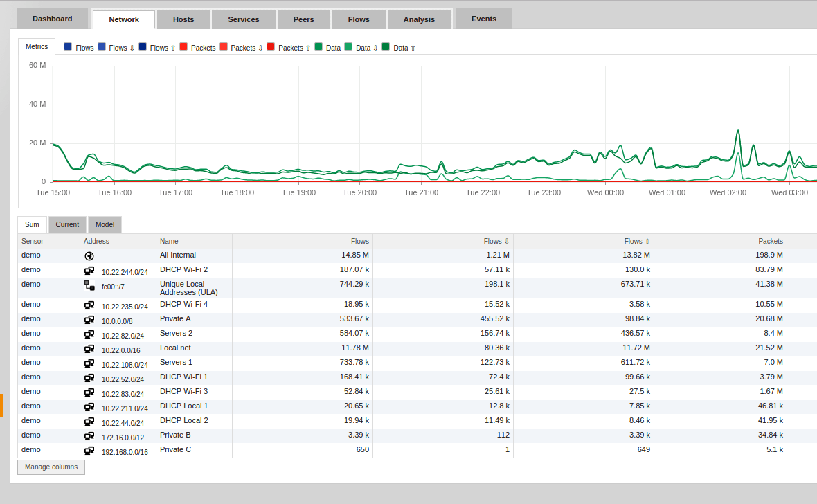
Task: Click network icon beside 10.22.244.0/24
Action: tap(89, 271)
